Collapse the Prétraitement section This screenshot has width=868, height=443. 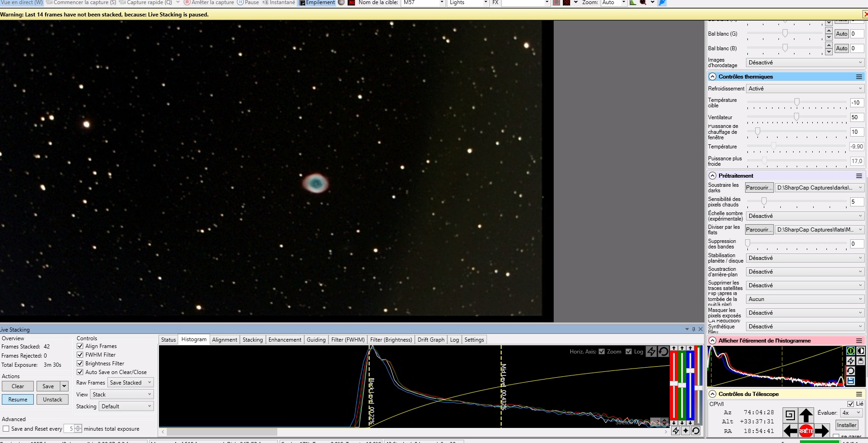pos(712,176)
